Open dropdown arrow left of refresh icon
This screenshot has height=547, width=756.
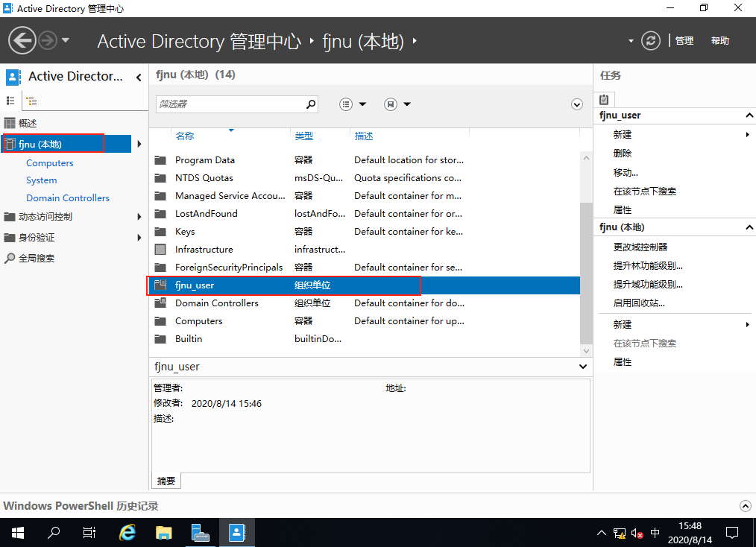(631, 41)
